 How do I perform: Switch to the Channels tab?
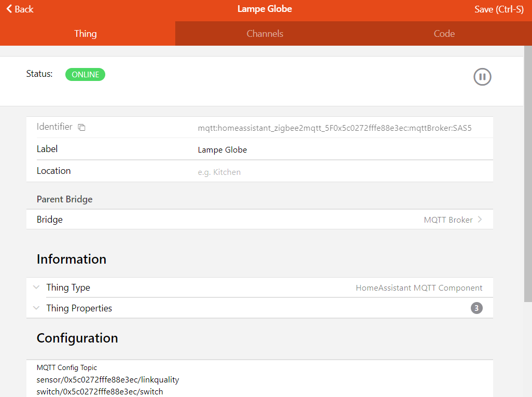click(265, 34)
